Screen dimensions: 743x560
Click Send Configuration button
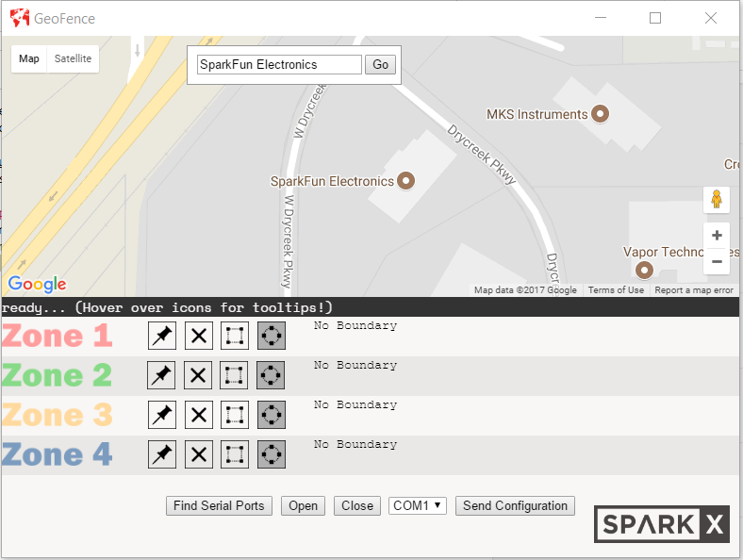click(x=515, y=505)
